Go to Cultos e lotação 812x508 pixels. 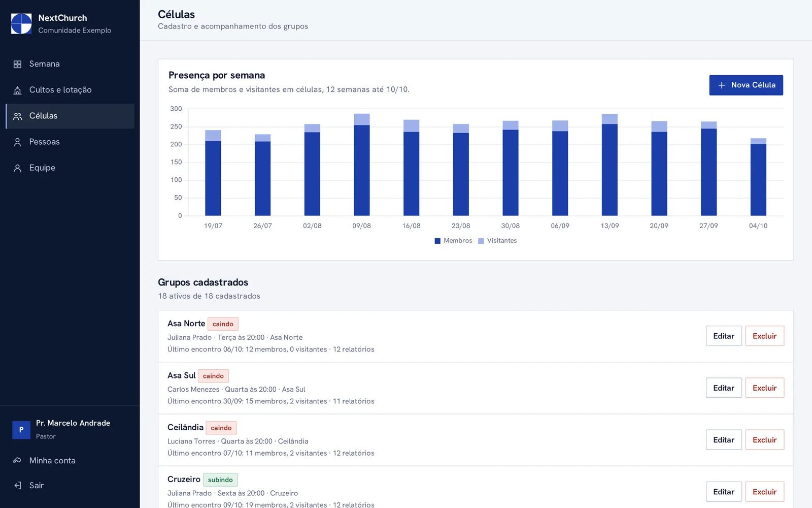pos(70,90)
